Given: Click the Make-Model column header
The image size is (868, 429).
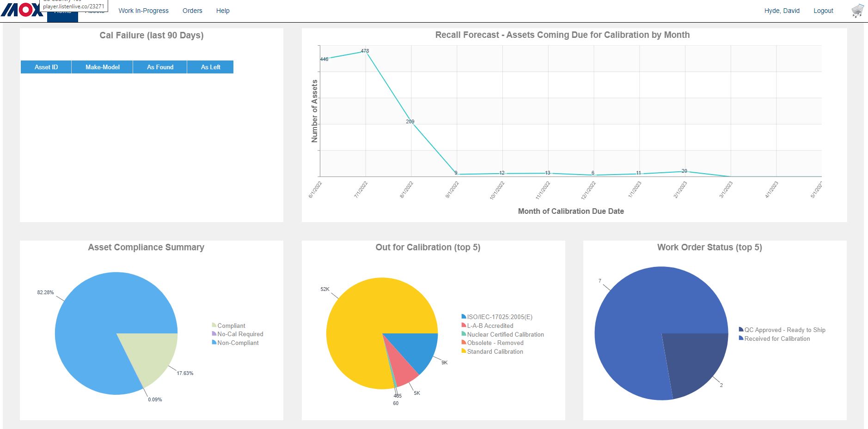Looking at the screenshot, I should (102, 67).
